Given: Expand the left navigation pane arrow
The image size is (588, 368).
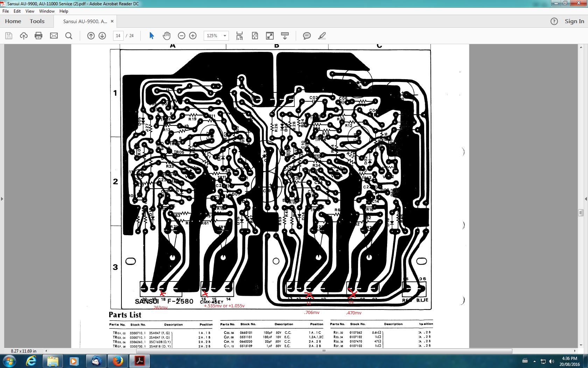Looking at the screenshot, I should [2, 199].
